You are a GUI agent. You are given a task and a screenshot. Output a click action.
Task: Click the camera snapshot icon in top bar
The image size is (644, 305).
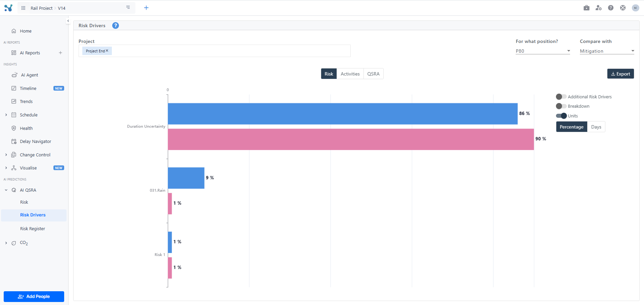(x=586, y=8)
